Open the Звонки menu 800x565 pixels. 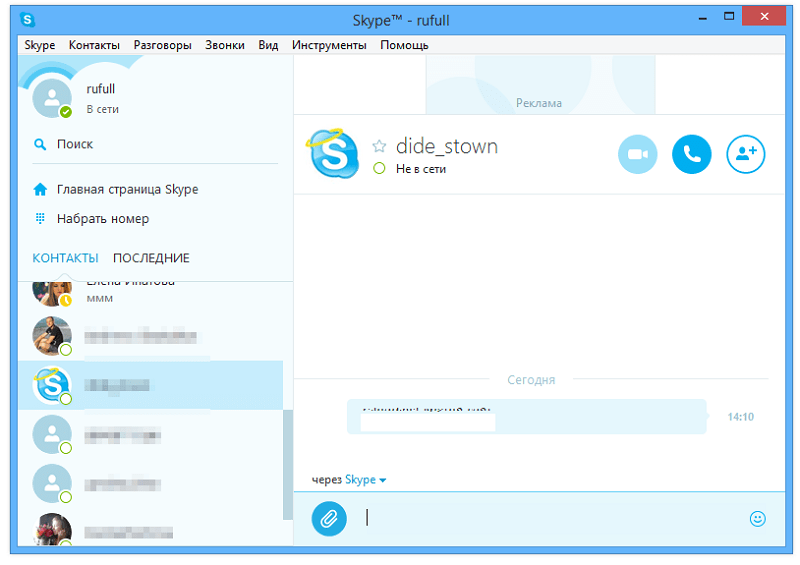click(x=225, y=45)
